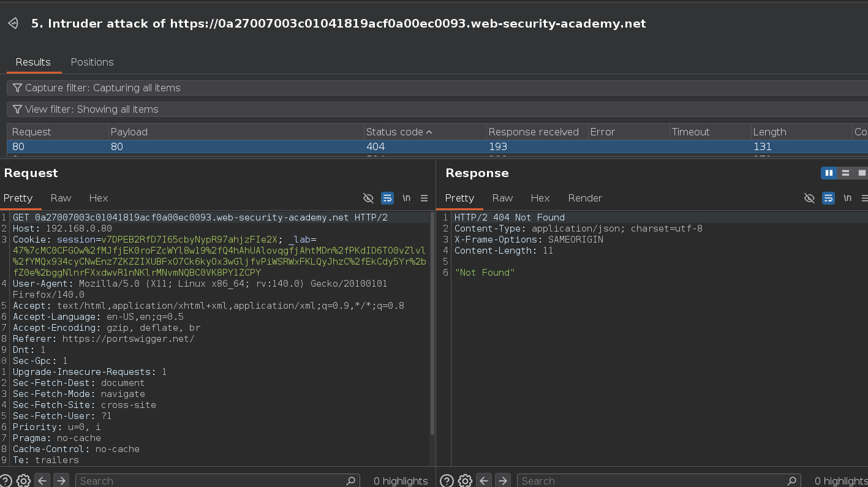The height and width of the screenshot is (487, 868).
Task: Open the Request search help icon
Action: click(x=6, y=481)
